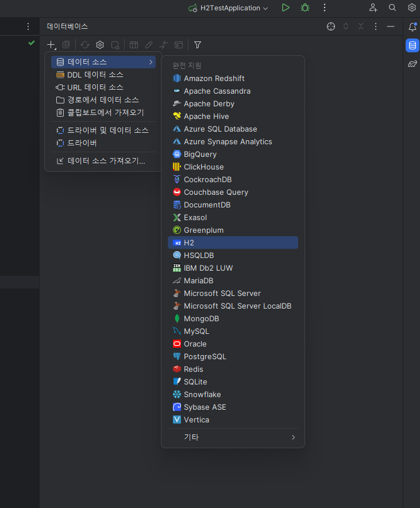Open the query console icon in the toolbar

coord(179,45)
